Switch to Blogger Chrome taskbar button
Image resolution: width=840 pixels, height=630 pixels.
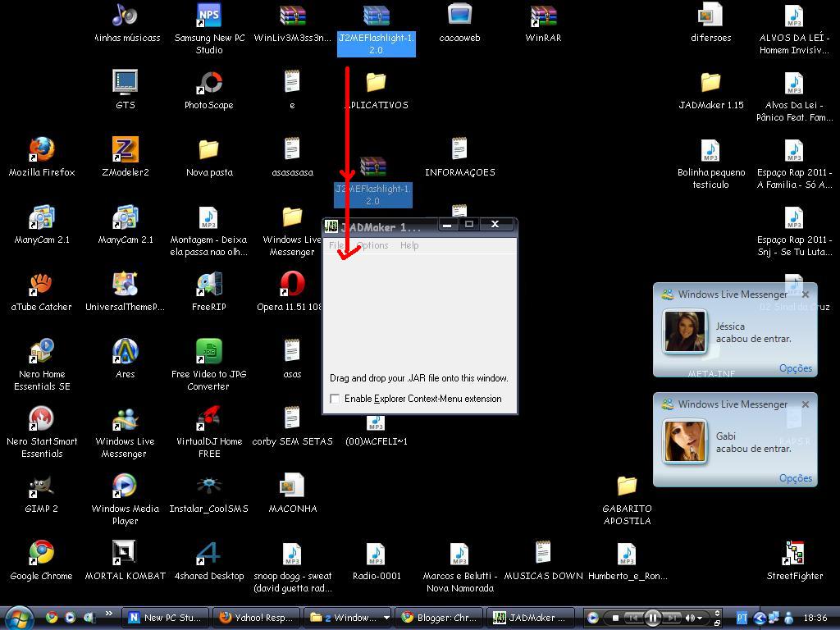(x=439, y=618)
